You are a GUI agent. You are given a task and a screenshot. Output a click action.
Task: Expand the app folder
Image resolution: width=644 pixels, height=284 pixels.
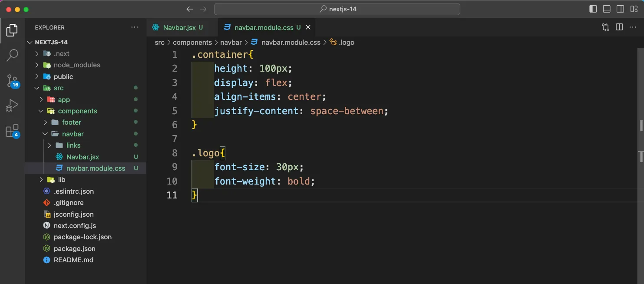coord(86,99)
